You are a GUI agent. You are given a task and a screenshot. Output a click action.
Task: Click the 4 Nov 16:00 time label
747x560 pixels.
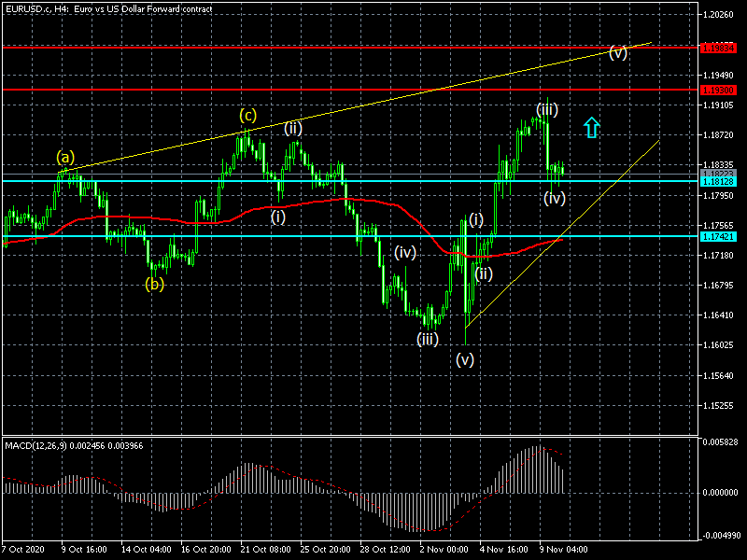503,549
